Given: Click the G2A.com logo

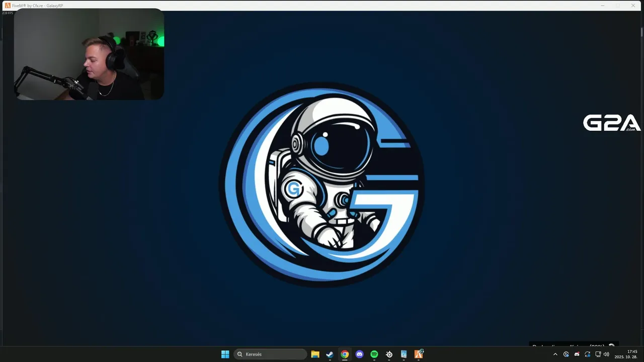Looking at the screenshot, I should (x=612, y=123).
